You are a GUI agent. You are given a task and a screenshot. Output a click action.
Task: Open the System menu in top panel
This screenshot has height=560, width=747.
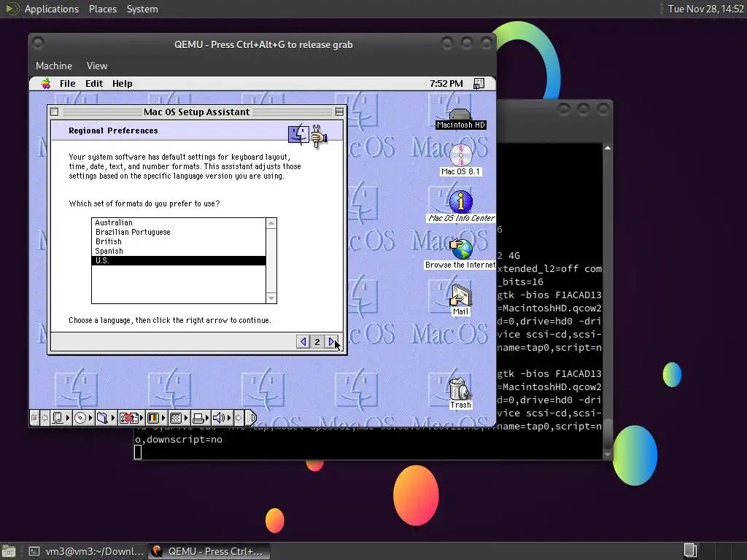(x=142, y=9)
